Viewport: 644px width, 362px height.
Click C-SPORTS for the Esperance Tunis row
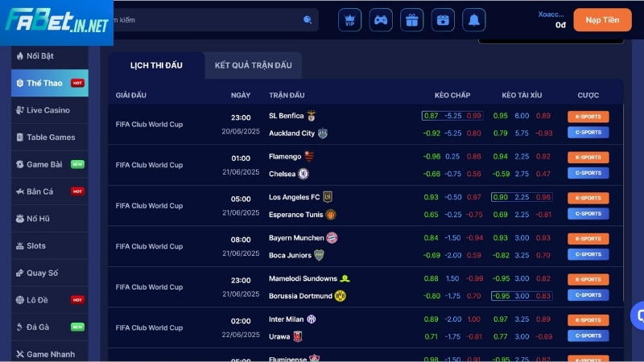click(588, 213)
